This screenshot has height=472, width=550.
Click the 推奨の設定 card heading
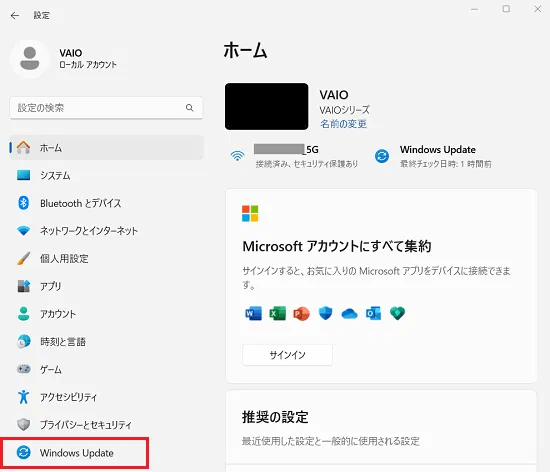[275, 417]
